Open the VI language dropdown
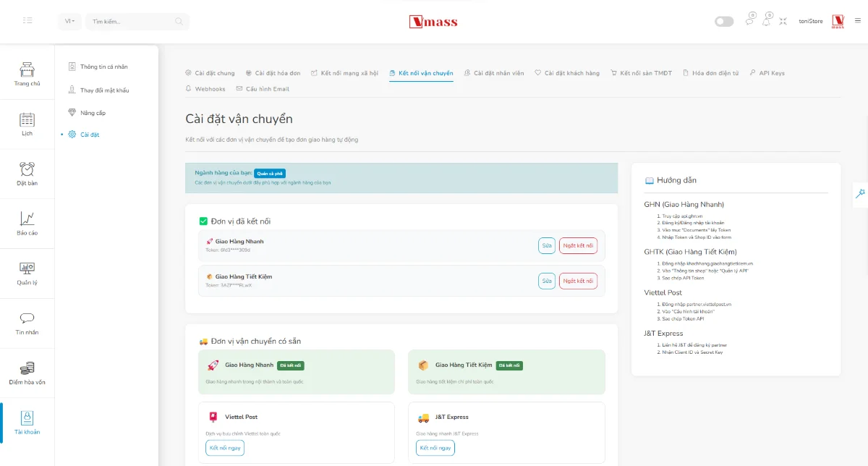868x466 pixels. [69, 22]
